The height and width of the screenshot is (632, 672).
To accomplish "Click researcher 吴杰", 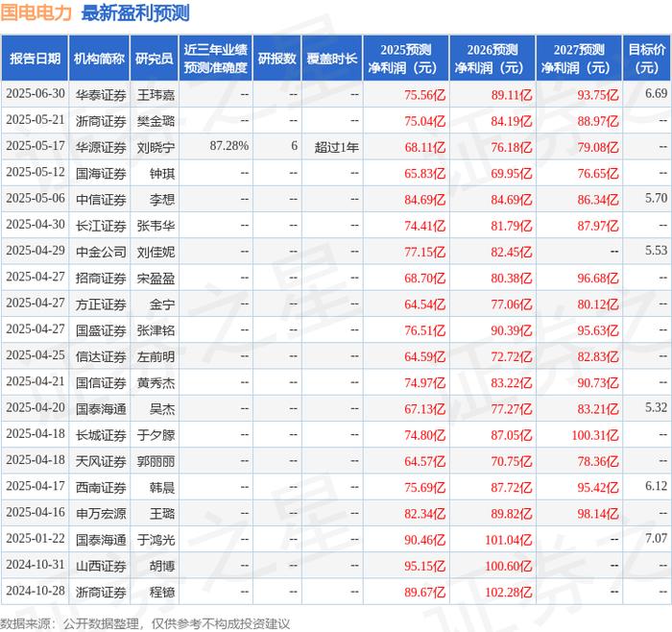I will (x=162, y=408).
